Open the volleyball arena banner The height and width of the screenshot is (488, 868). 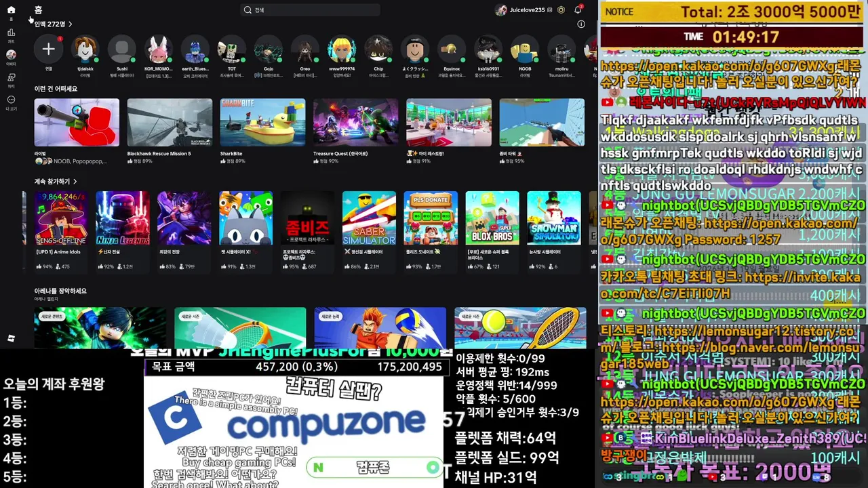[x=380, y=328]
